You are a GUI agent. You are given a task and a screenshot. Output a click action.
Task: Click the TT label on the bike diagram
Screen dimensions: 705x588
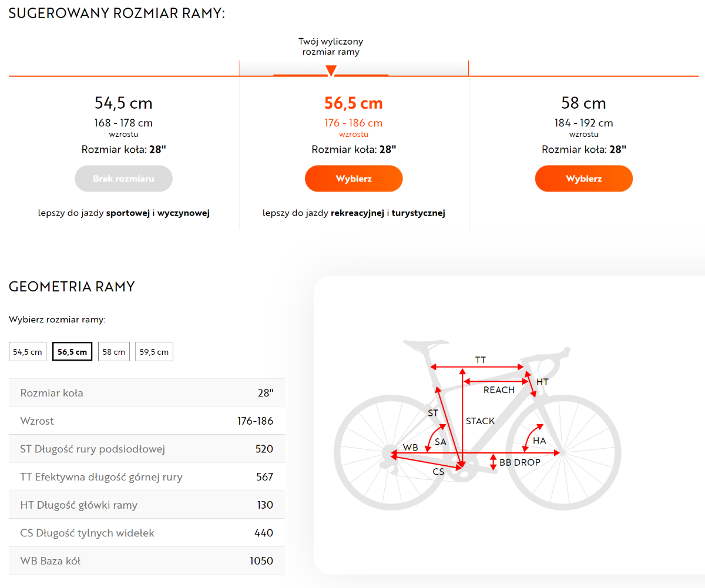click(481, 359)
